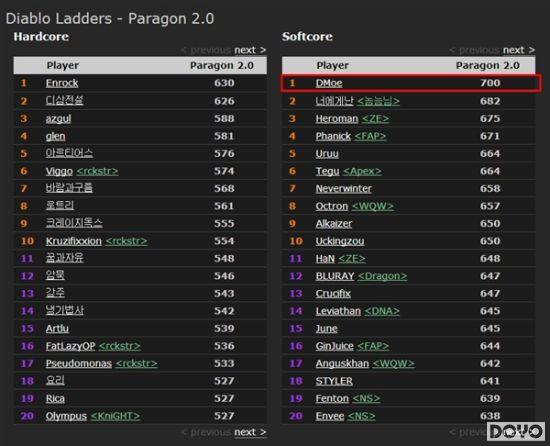Open Heroman's player profile

337,119
